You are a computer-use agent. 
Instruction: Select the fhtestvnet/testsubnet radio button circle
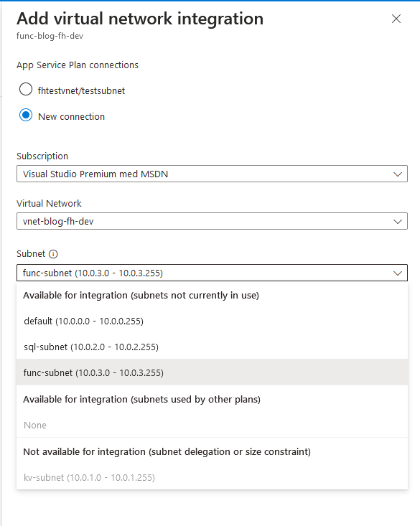pos(26,90)
